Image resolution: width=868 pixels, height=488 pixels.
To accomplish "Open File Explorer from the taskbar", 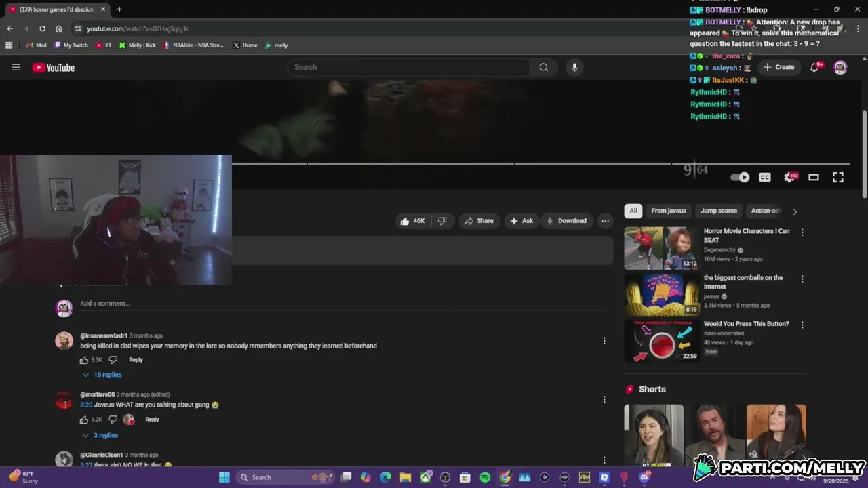I will point(405,477).
